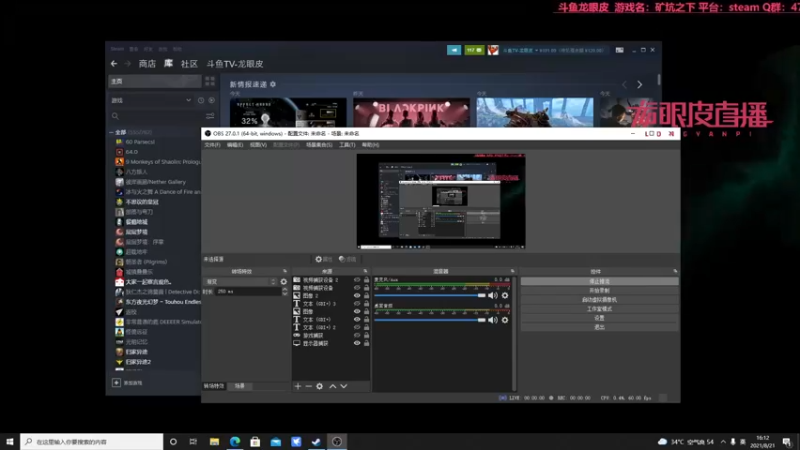Click properties gear button above OBS panels
This screenshot has height=450, width=800.
coord(323,259)
